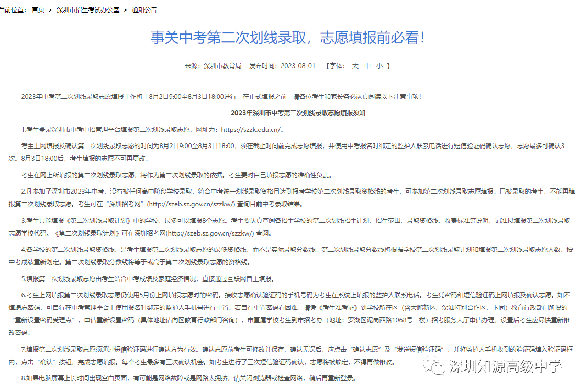The image size is (581, 392).
Task: Set font size to 中
Action: (367, 66)
